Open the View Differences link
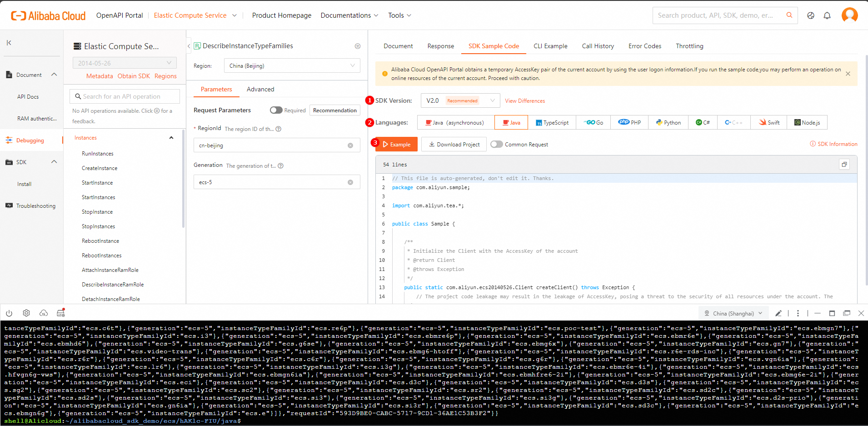868x426 pixels. click(x=525, y=101)
